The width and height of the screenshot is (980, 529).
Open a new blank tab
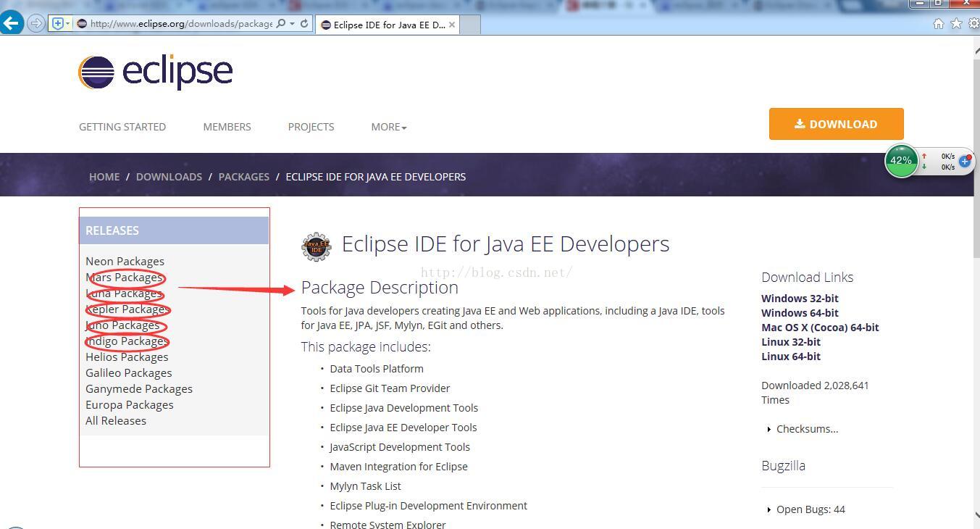click(470, 24)
